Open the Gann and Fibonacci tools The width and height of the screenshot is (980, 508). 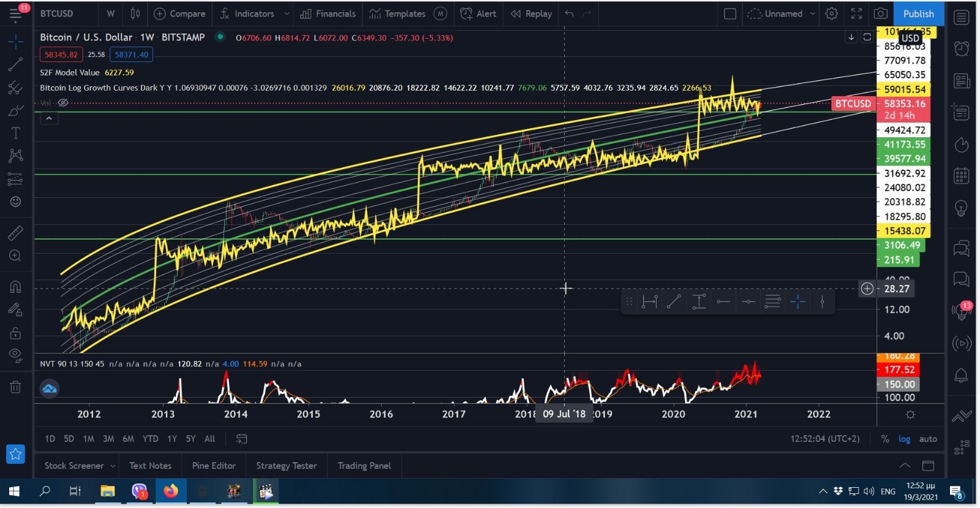click(15, 88)
